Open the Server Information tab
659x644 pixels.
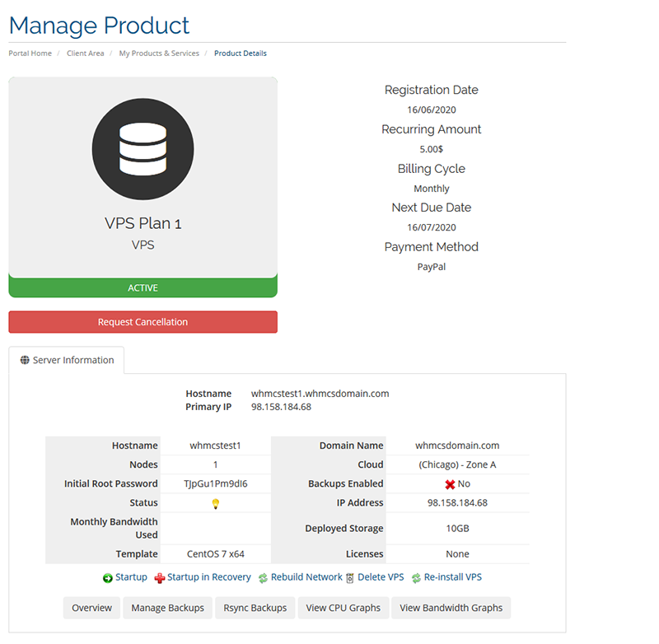[x=67, y=360]
